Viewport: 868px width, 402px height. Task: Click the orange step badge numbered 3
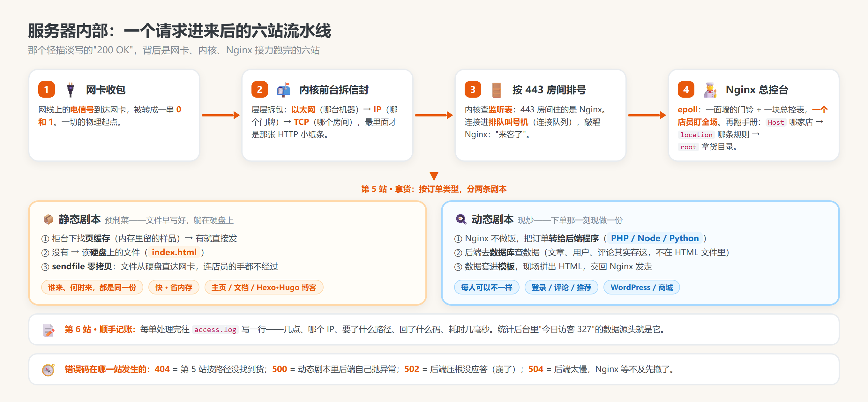473,89
